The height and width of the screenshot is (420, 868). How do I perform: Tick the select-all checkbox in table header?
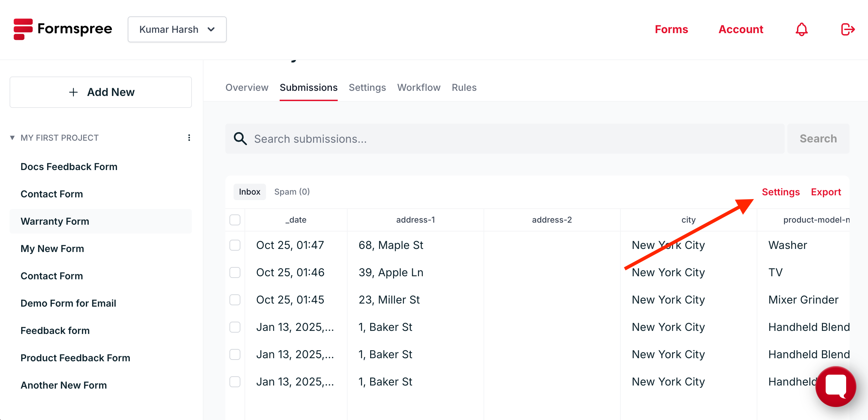click(235, 220)
